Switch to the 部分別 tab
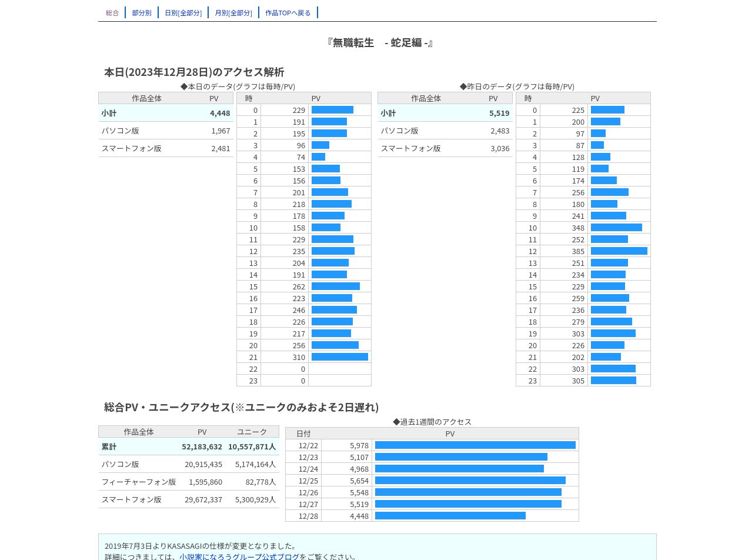The image size is (755, 560). pyautogui.click(x=142, y=12)
